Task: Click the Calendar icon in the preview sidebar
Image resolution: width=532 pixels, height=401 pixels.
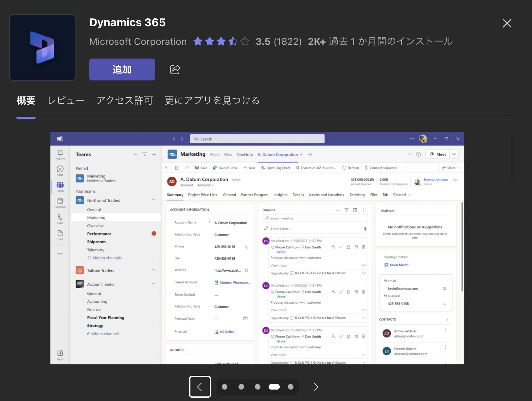Action: point(60,201)
